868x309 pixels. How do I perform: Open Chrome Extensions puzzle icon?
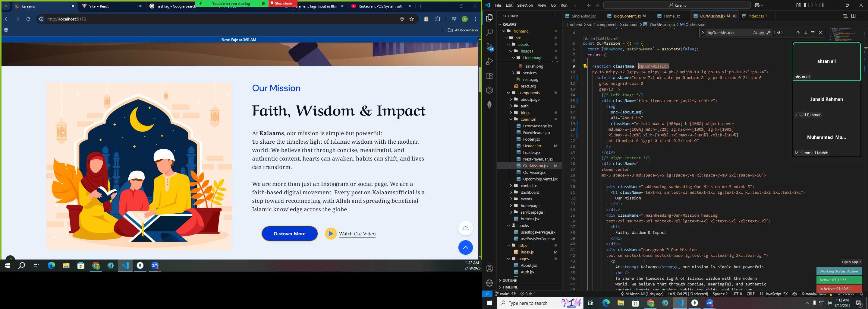[438, 19]
